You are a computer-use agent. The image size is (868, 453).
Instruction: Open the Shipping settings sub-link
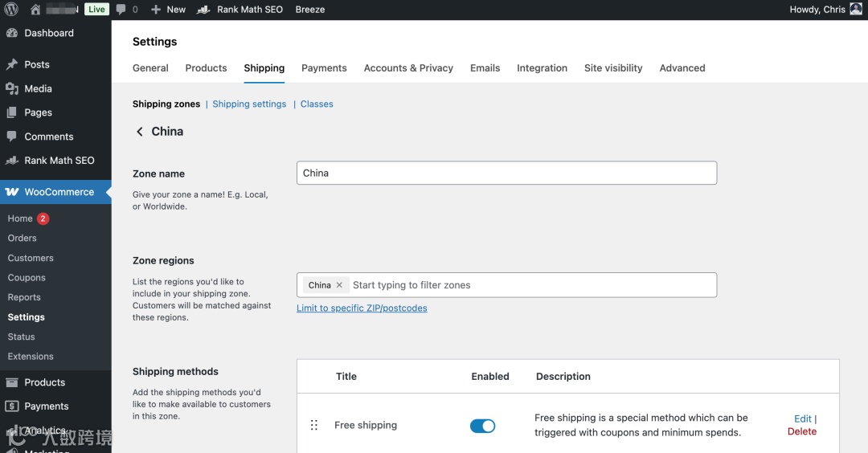(x=249, y=104)
